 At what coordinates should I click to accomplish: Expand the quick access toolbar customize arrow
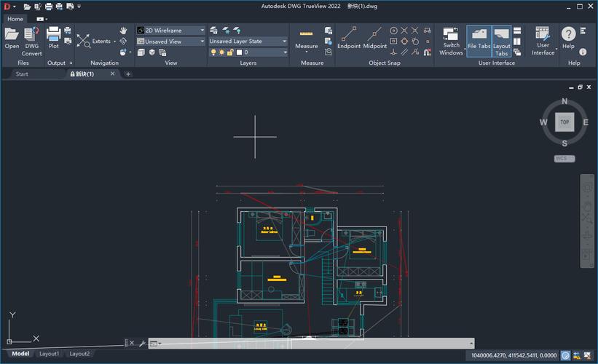[79, 7]
